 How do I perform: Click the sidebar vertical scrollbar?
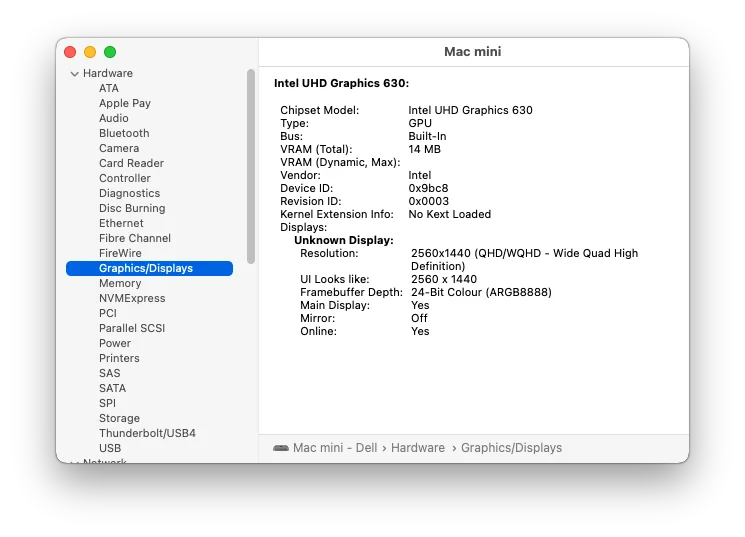251,166
